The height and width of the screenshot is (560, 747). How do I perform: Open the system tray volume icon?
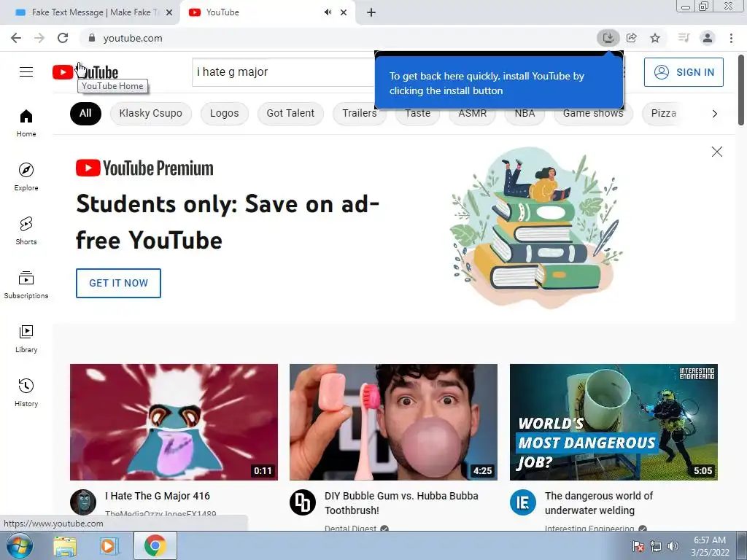tap(673, 546)
